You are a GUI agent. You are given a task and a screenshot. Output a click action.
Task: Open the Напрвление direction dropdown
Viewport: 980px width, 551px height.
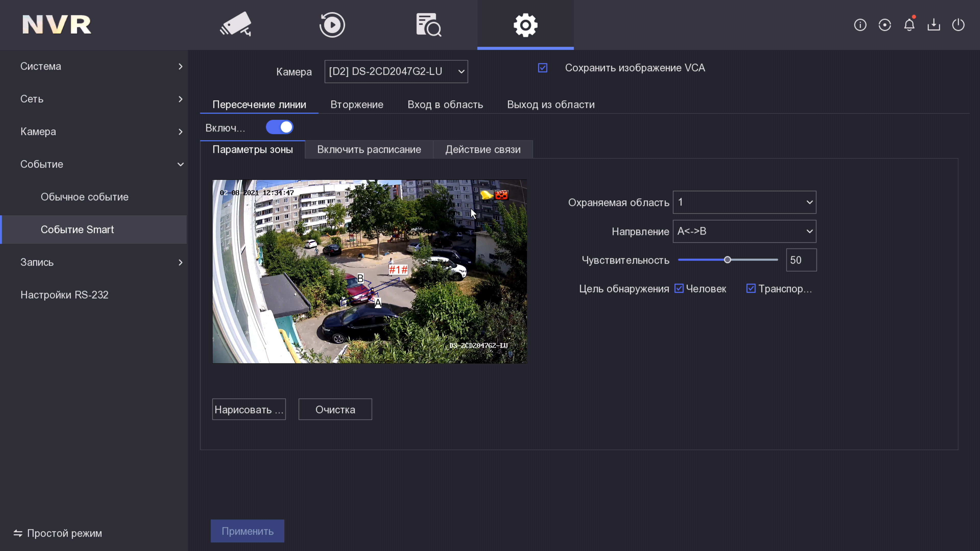(x=744, y=231)
